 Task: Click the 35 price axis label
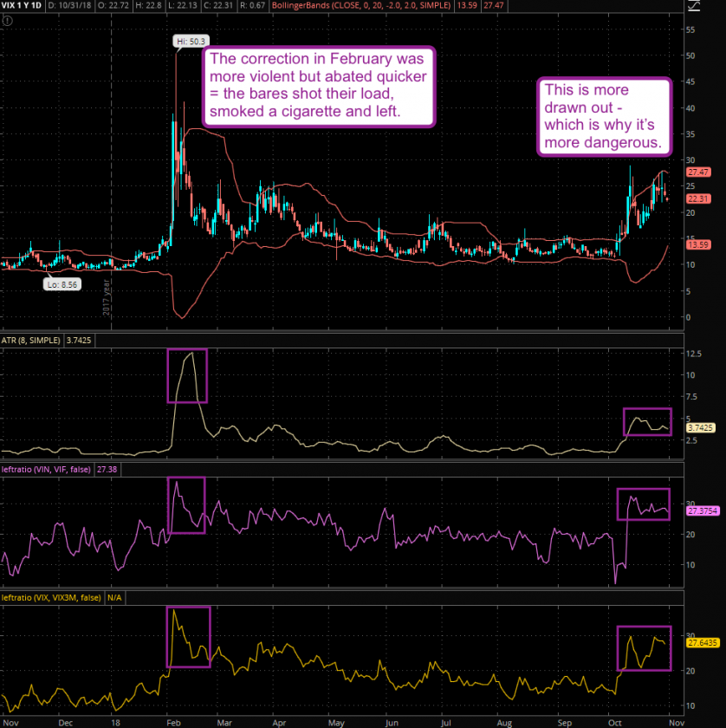pos(690,134)
